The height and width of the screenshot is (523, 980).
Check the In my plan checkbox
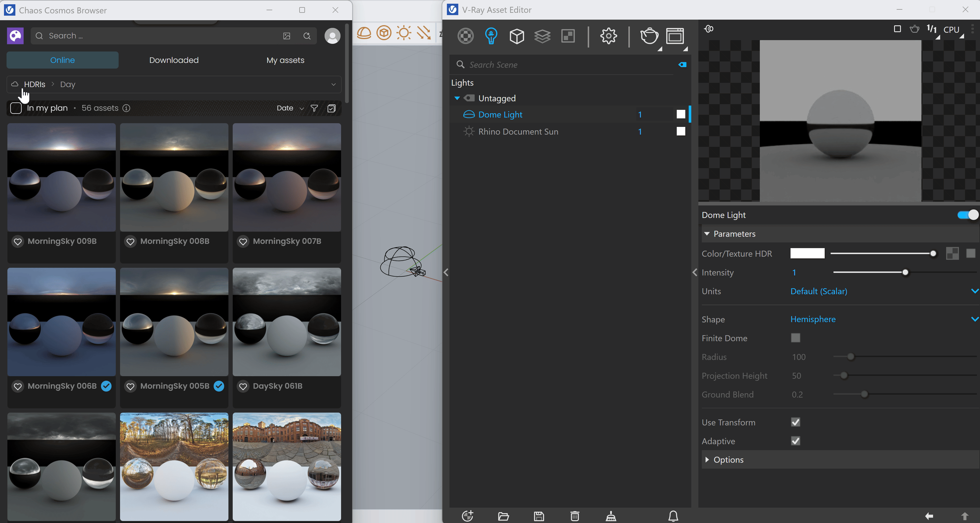click(x=16, y=108)
